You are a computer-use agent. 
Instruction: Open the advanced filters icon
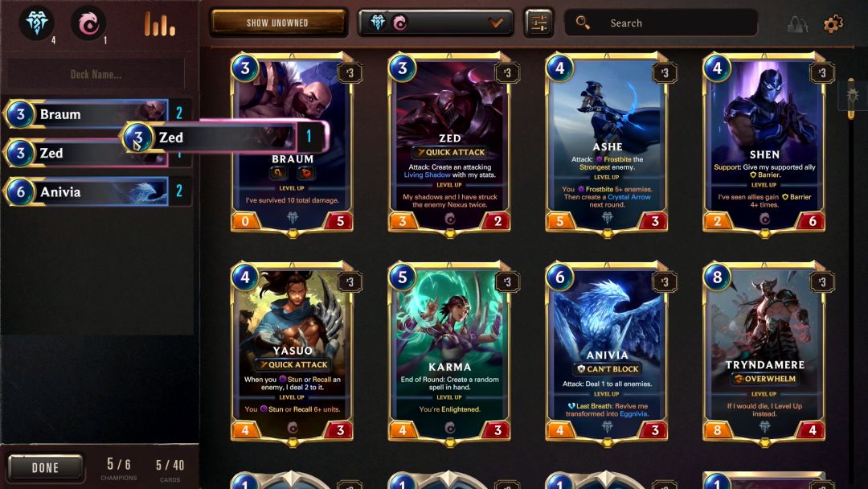pos(538,23)
